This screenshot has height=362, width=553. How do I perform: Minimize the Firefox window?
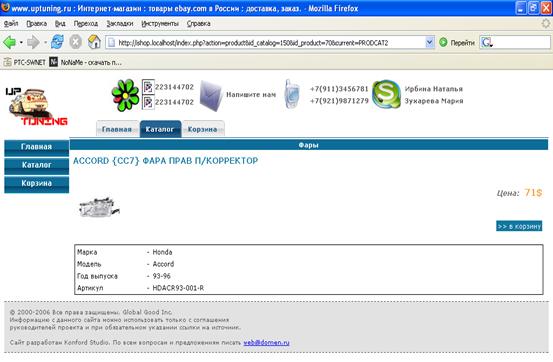point(521,8)
